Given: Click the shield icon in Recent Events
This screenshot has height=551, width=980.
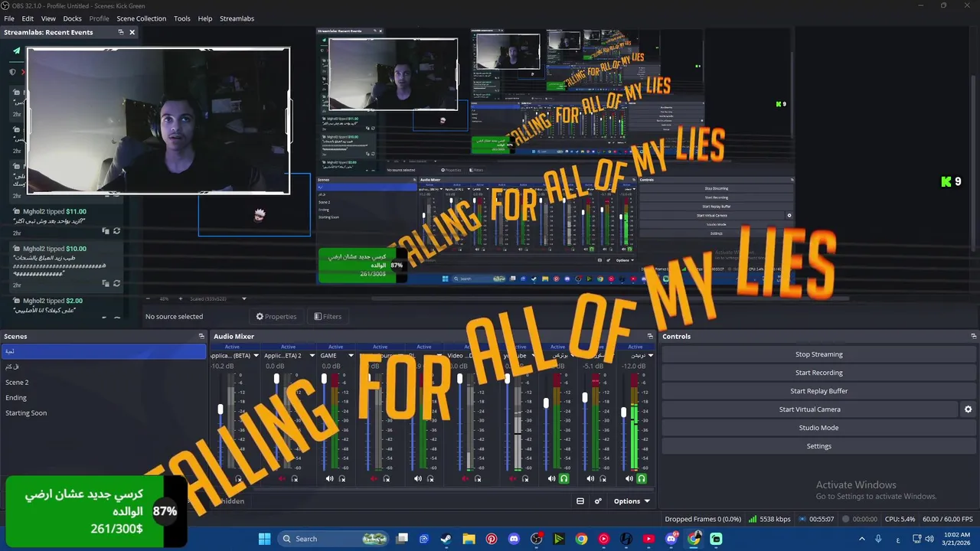Looking at the screenshot, I should pyautogui.click(x=12, y=72).
